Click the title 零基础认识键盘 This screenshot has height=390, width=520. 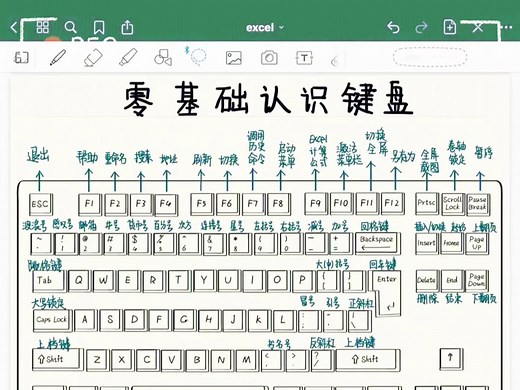(x=268, y=99)
